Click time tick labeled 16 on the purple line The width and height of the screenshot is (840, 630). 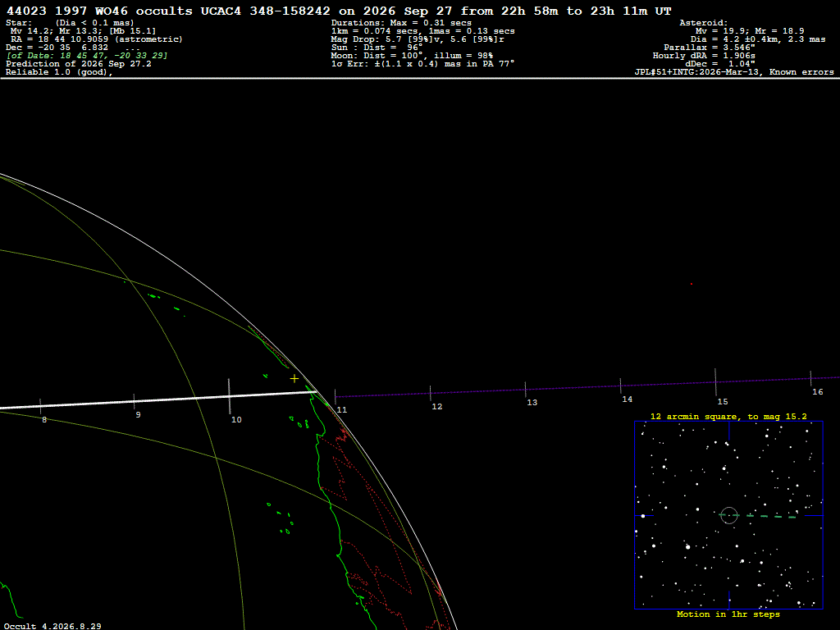pos(810,378)
